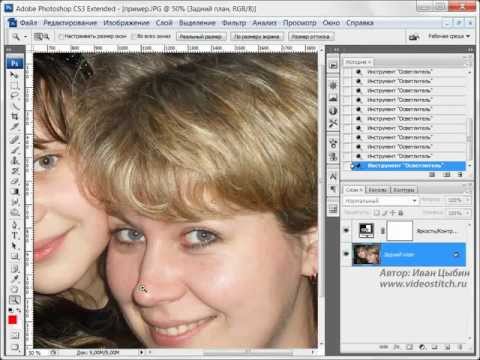Open the 'Справка' menu

[359, 23]
